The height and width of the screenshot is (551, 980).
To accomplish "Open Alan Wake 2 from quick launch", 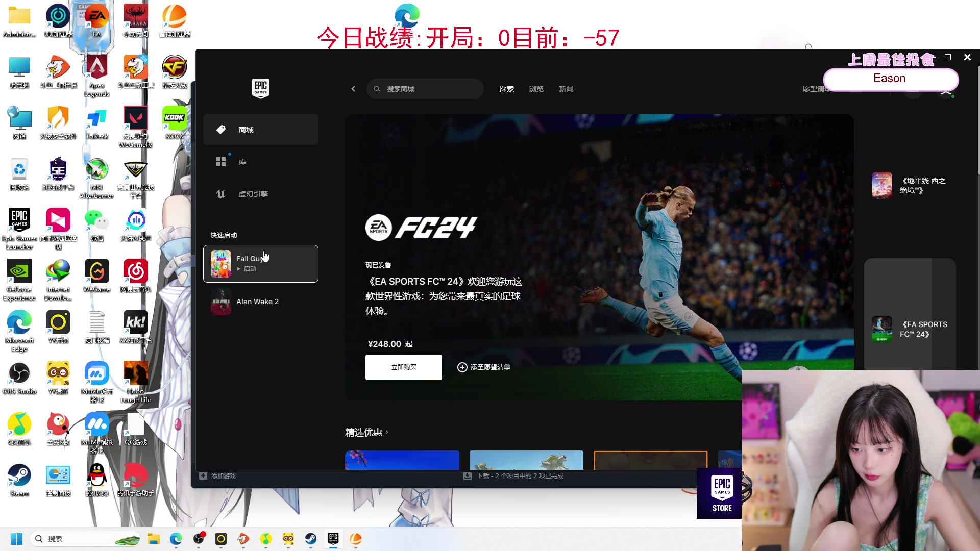I will [261, 302].
